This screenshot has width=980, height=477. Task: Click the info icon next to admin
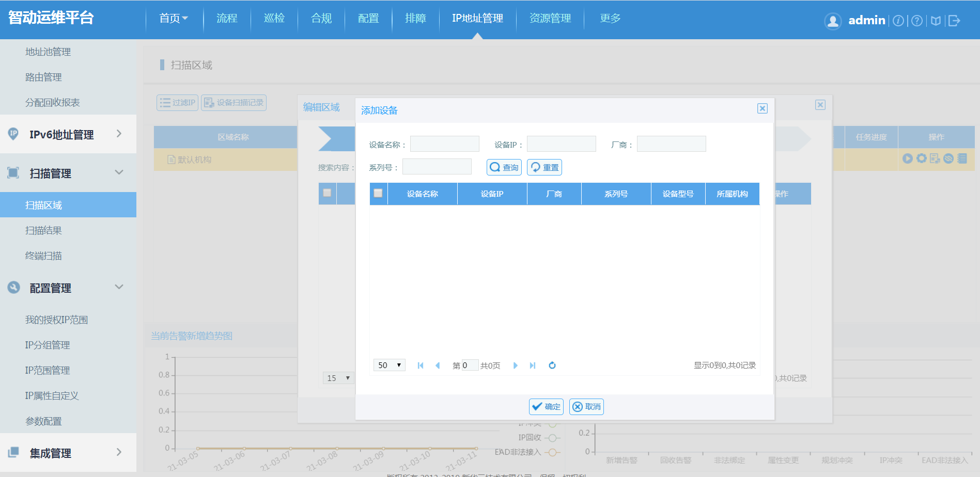coord(898,21)
